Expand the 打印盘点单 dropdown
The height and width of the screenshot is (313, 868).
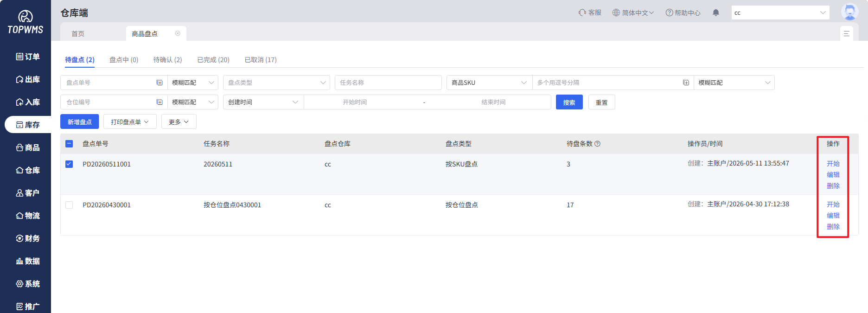click(x=130, y=121)
